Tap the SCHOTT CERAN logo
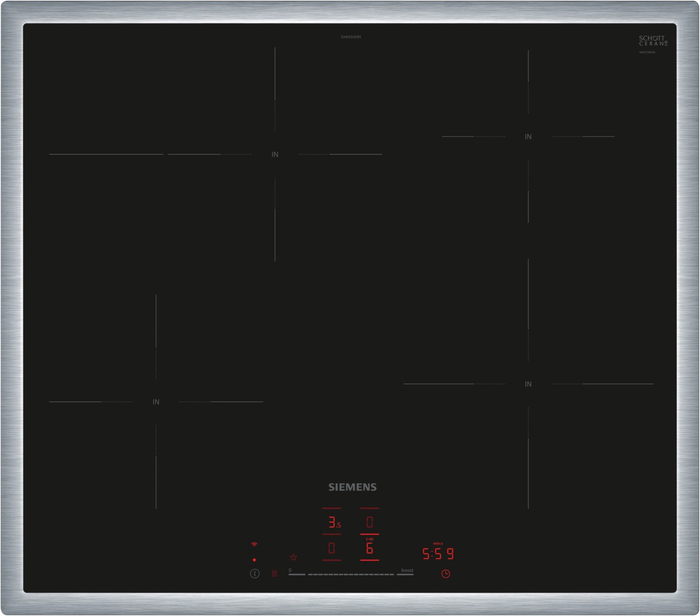The image size is (700, 616). point(653,41)
